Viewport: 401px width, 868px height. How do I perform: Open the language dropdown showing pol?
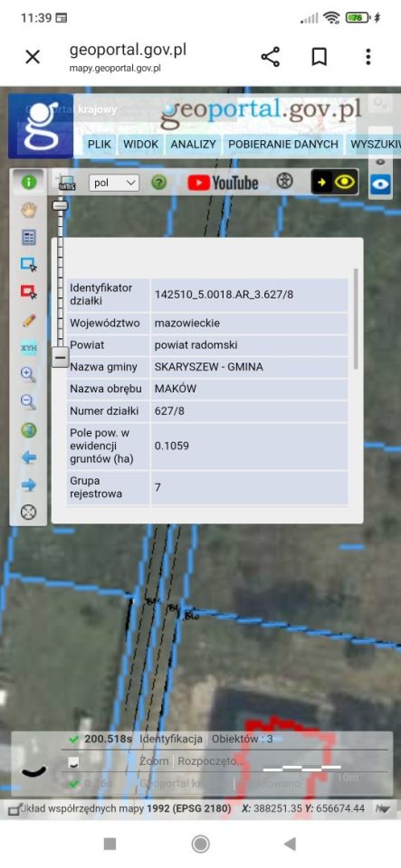[113, 183]
